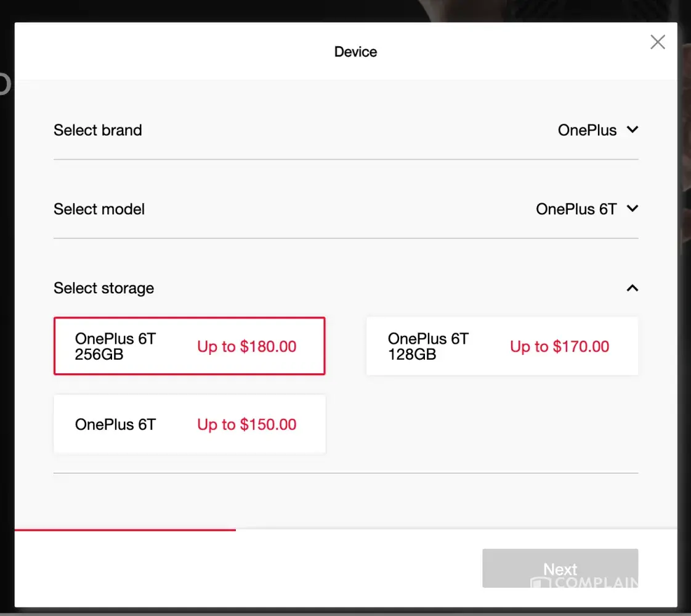691x616 pixels.
Task: Click the Select model label
Action: click(99, 209)
